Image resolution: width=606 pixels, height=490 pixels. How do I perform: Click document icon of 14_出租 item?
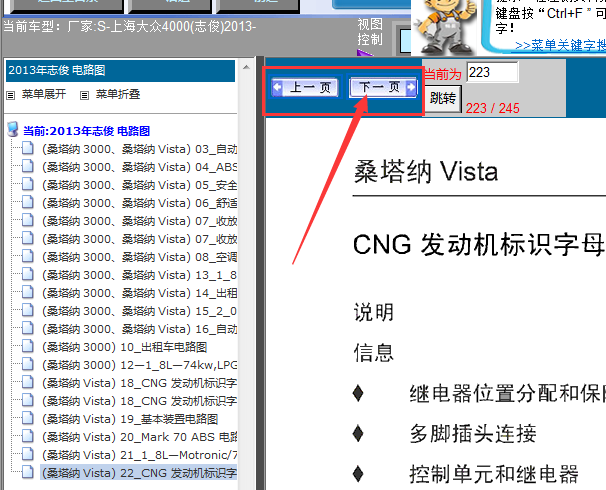(27, 292)
